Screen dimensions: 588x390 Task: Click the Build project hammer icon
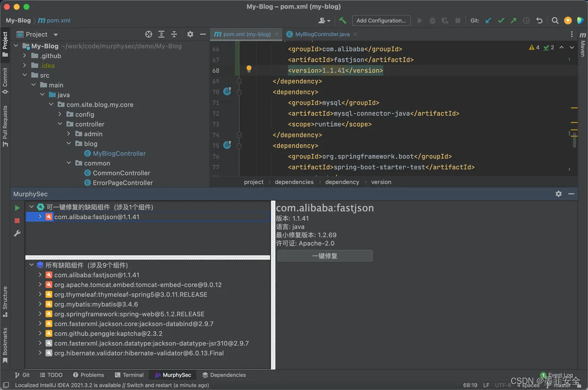click(x=343, y=20)
